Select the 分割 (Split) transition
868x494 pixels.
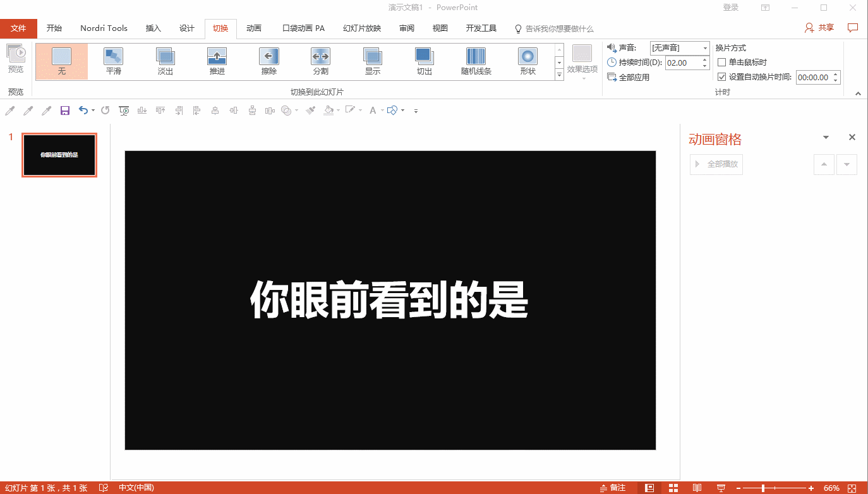321,61
